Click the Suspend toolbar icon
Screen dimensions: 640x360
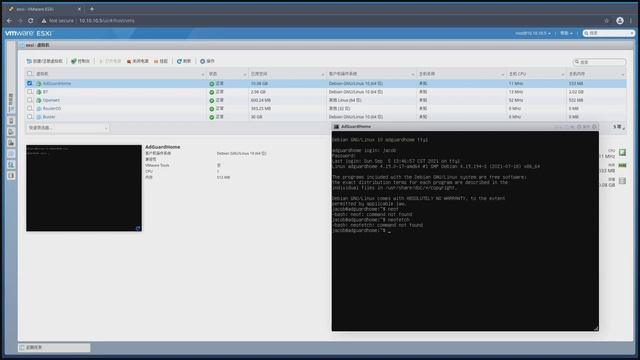click(x=156, y=61)
